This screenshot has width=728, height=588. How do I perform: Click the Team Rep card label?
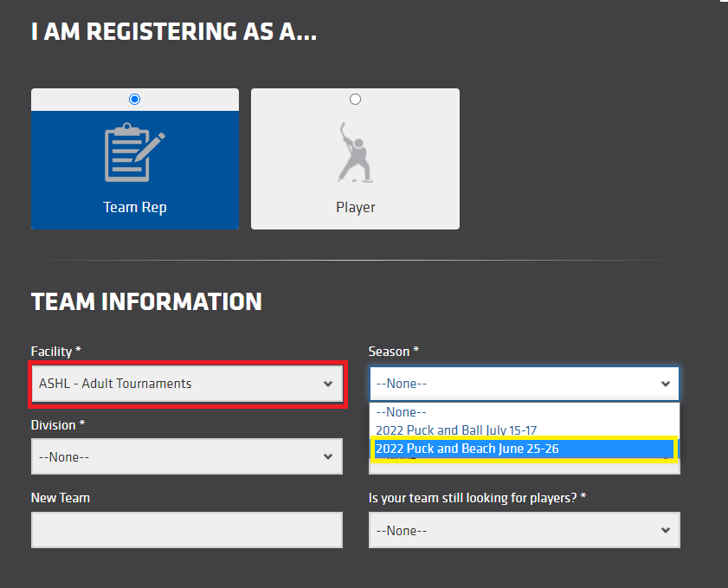tap(134, 208)
